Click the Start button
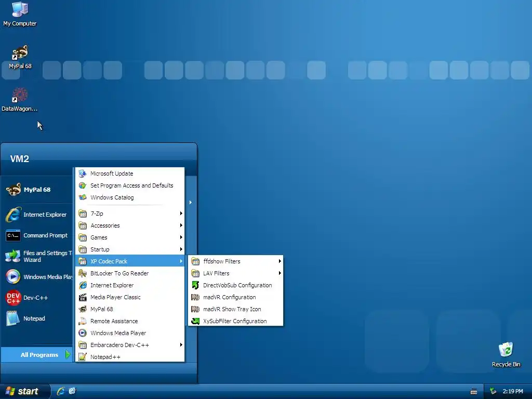Screen dimensions: 532x399 click(25, 391)
